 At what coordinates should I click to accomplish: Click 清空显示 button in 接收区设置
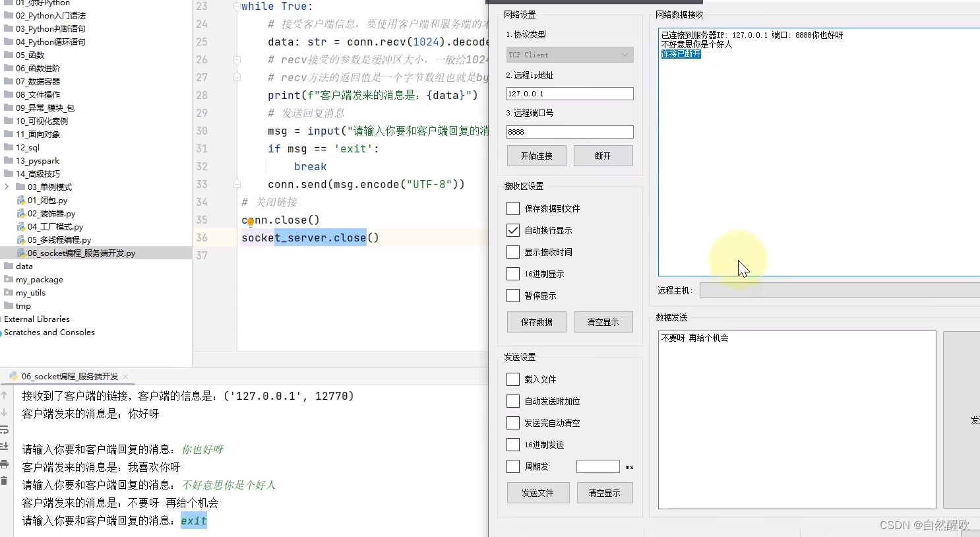tap(603, 322)
